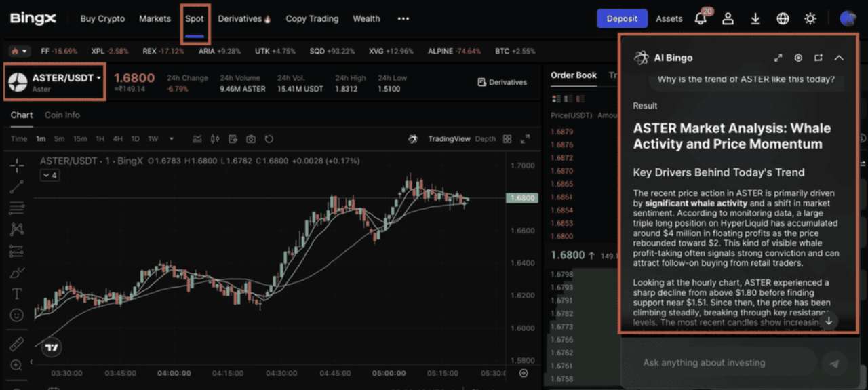The width and height of the screenshot is (868, 390).
Task: Open AI Bingo settings hexagon icon
Action: pos(798,58)
